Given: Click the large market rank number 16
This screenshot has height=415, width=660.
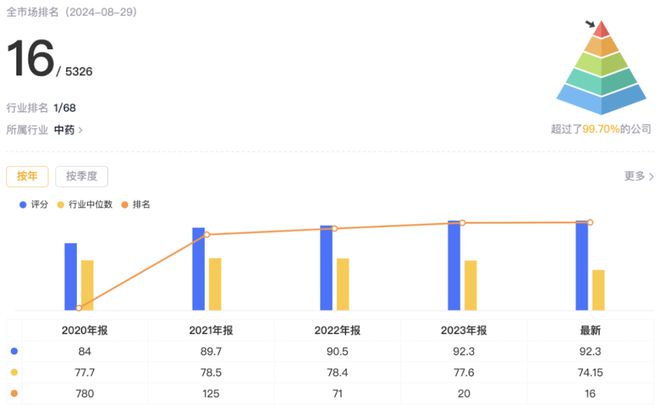Looking at the screenshot, I should click(31, 58).
